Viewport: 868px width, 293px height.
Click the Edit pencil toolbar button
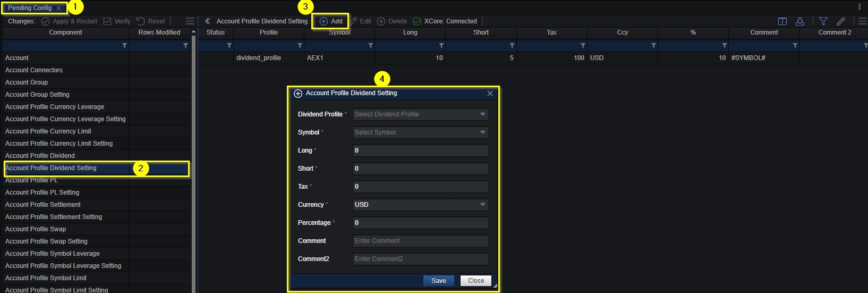click(x=360, y=21)
